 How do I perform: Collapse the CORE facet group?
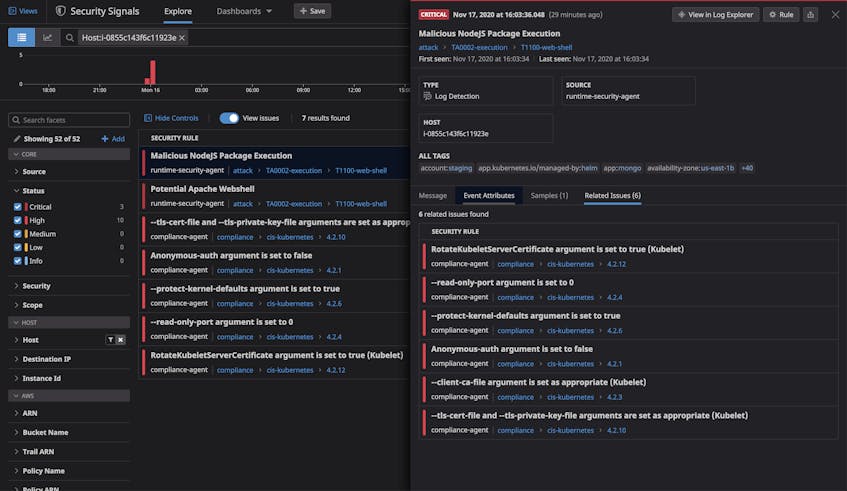[69, 154]
